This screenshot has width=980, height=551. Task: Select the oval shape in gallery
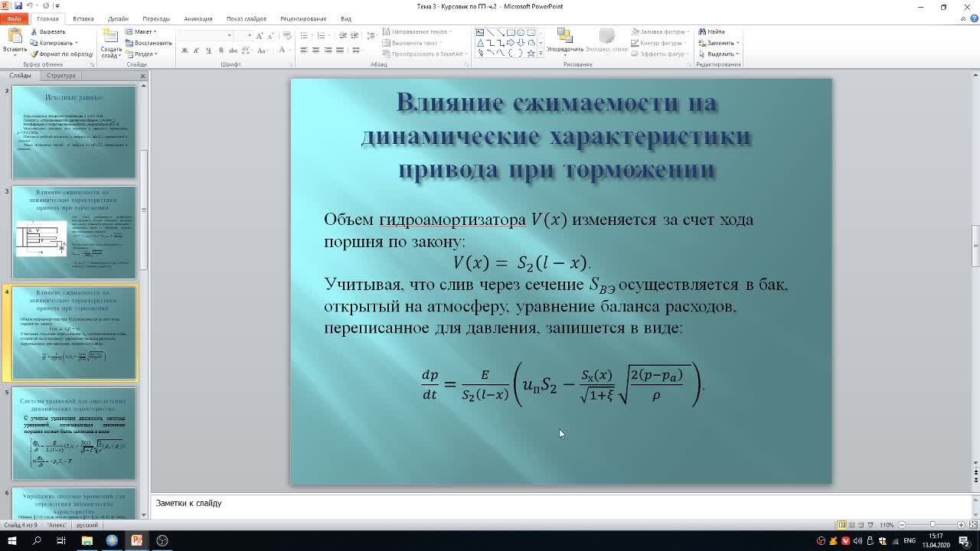tap(521, 33)
